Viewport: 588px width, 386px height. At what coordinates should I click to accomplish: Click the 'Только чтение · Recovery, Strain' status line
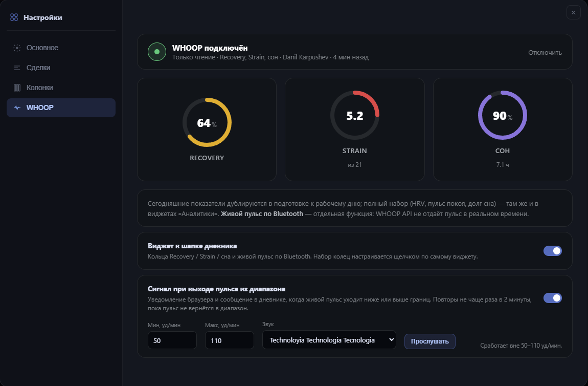pos(270,57)
